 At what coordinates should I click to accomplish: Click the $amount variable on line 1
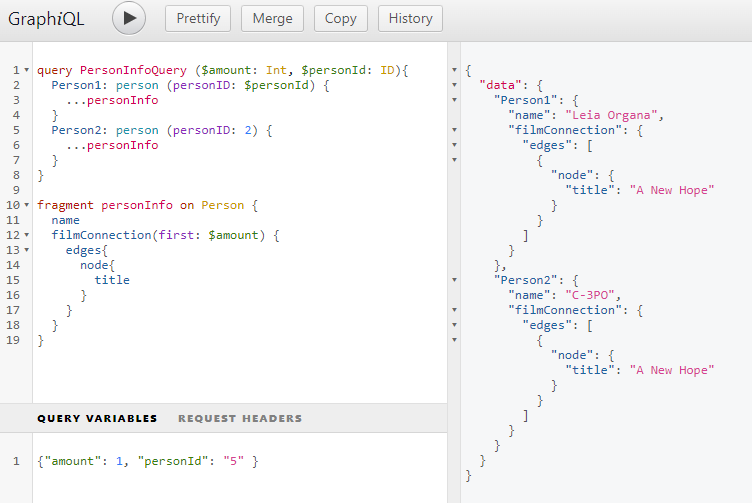coord(226,70)
